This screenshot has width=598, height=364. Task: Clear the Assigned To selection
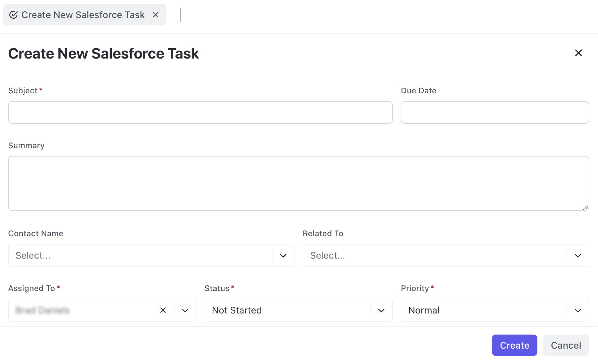163,310
